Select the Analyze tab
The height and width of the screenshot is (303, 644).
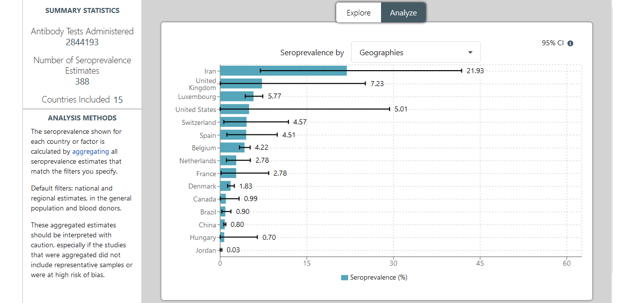point(403,13)
